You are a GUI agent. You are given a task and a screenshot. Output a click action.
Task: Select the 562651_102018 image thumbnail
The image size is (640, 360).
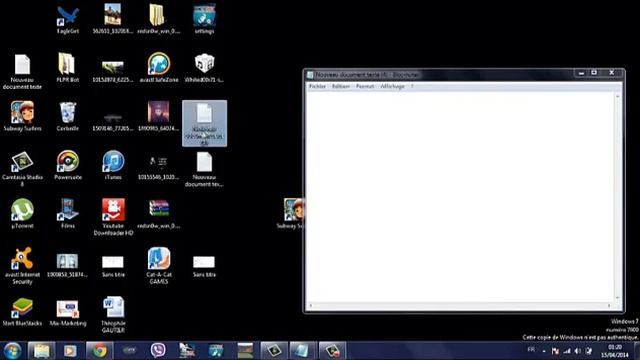point(113,20)
